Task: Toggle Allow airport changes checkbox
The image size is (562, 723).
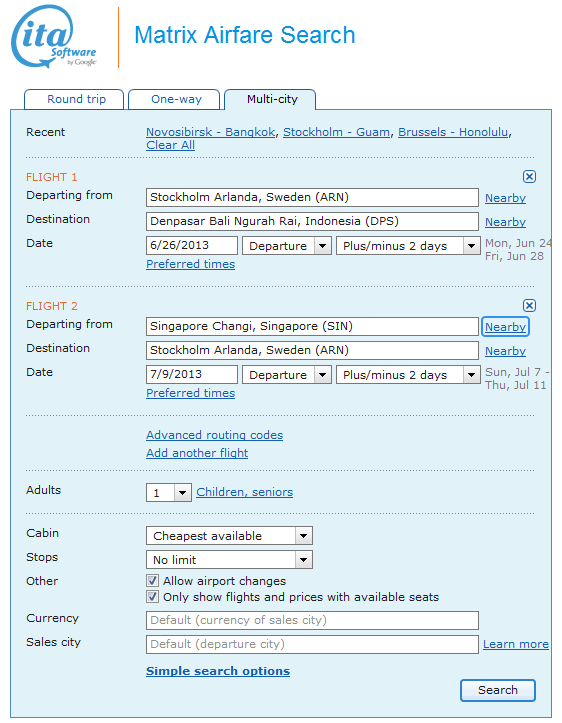Action: coord(152,580)
